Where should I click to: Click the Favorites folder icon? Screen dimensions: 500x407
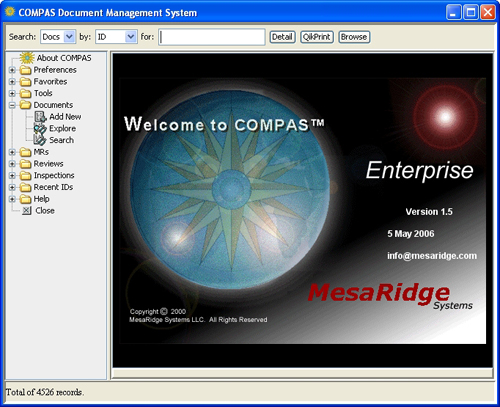coord(25,82)
